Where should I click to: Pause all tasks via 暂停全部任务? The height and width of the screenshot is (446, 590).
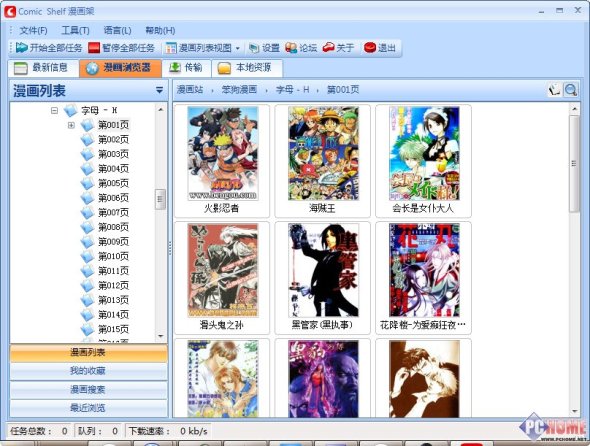(x=121, y=48)
